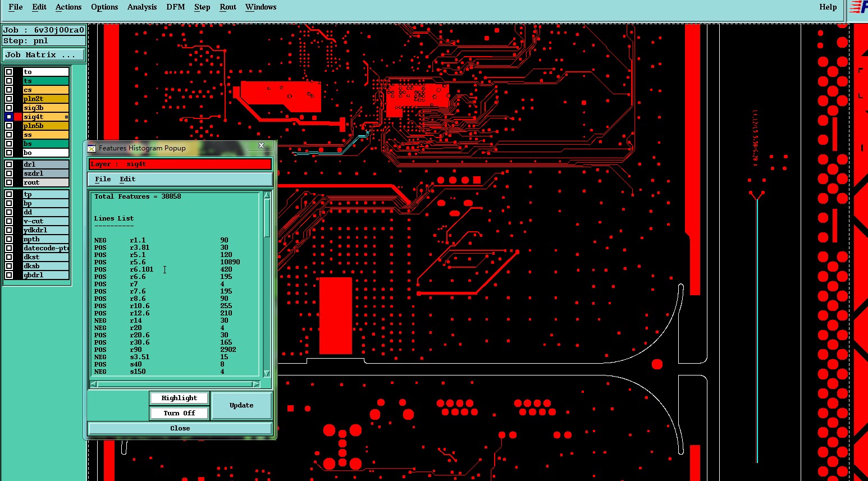Select the r90 line entry row

167,350
